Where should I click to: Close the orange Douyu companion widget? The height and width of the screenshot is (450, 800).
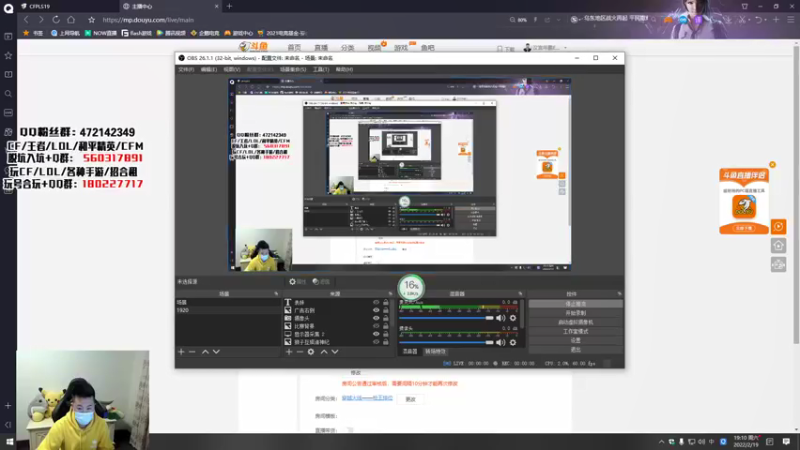pos(772,164)
